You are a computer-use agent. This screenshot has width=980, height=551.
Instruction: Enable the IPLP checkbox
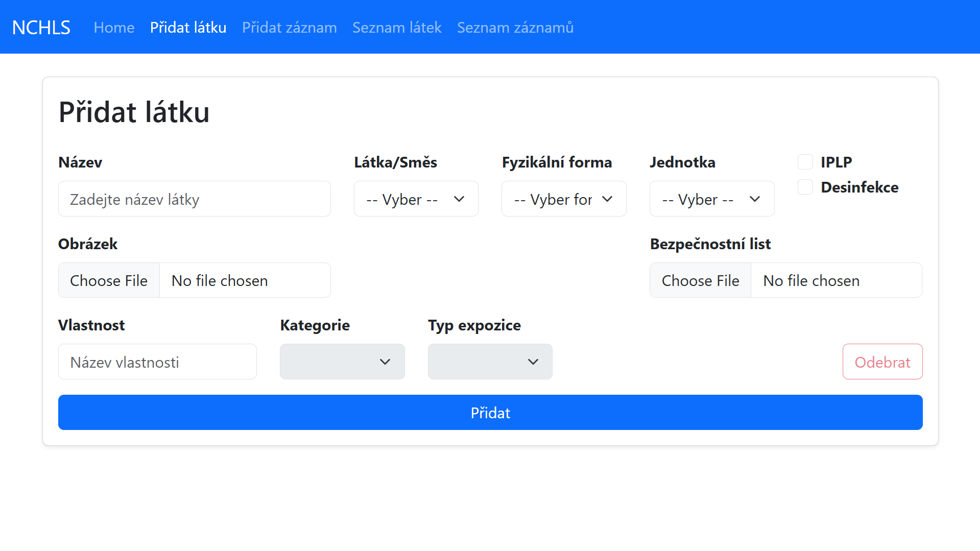coord(805,162)
